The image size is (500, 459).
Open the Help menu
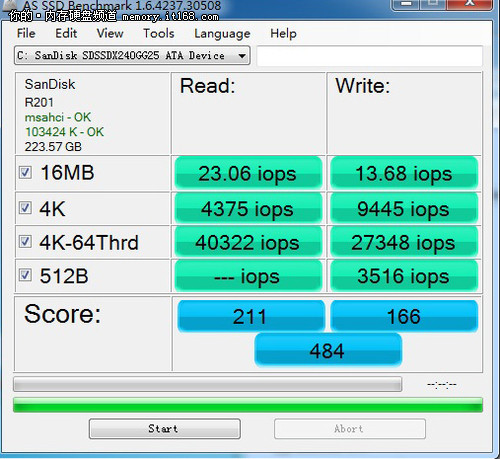coord(283,33)
